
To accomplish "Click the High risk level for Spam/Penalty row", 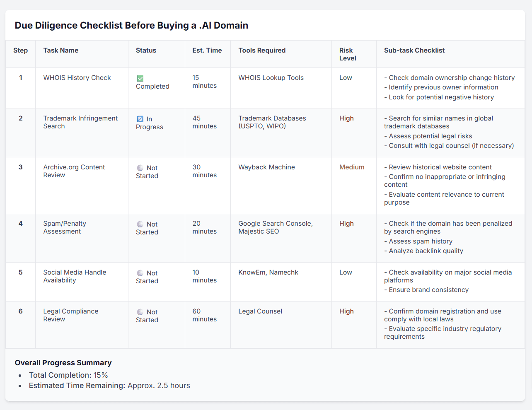I will [346, 224].
